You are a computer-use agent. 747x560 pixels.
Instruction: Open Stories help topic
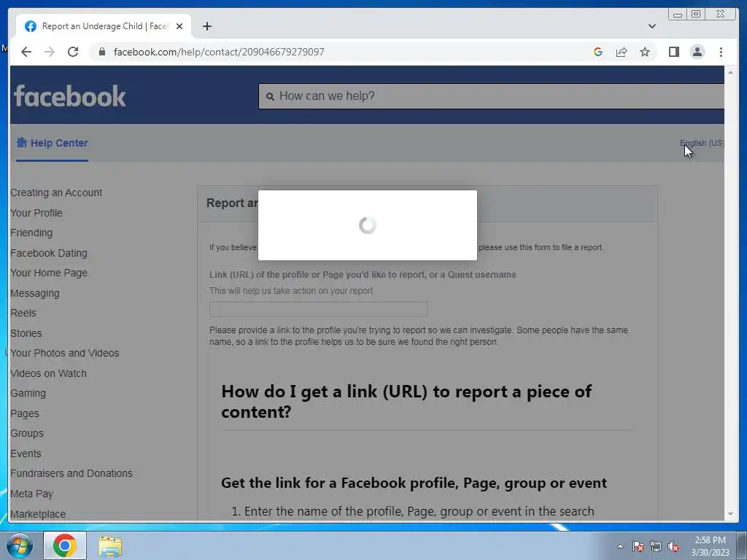26,333
